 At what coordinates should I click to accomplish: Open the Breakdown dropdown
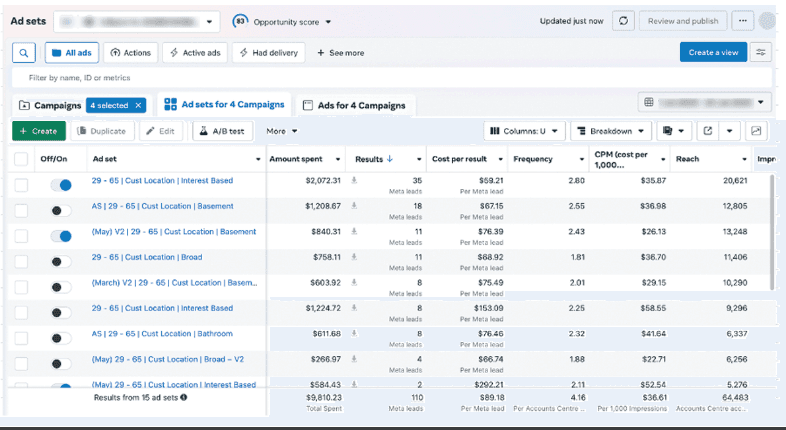pyautogui.click(x=611, y=131)
